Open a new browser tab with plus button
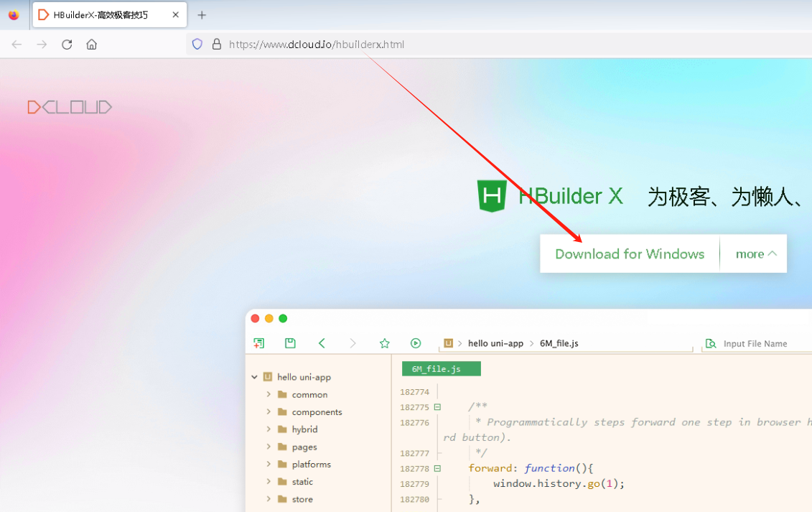Image resolution: width=812 pixels, height=512 pixels. pyautogui.click(x=202, y=15)
